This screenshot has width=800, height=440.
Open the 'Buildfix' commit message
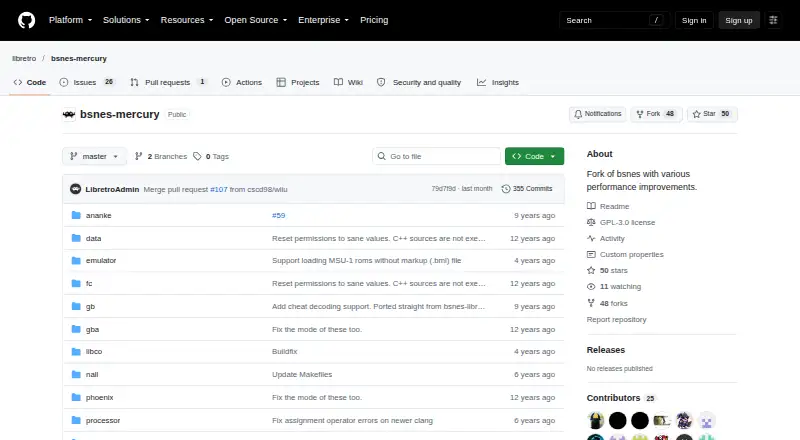point(285,352)
